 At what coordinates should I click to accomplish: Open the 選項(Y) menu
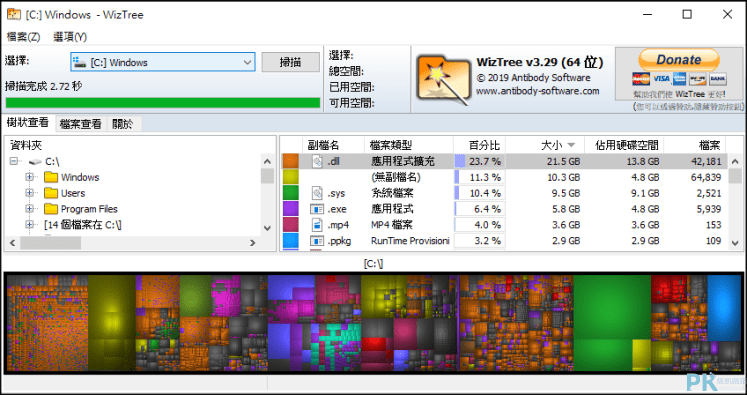pos(70,37)
